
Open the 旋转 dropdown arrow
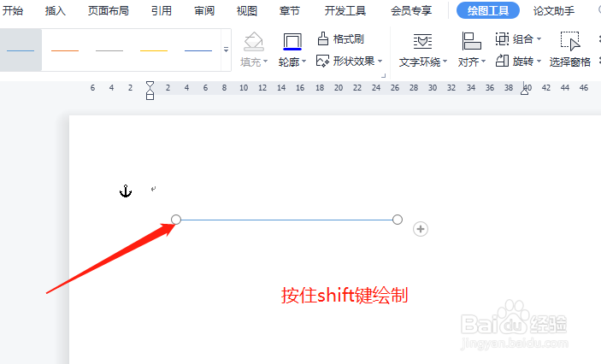coord(539,61)
